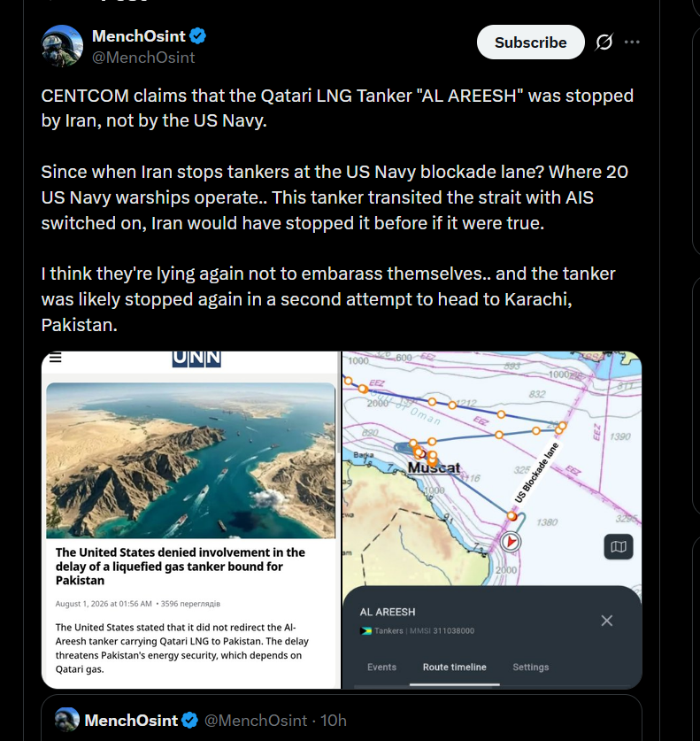
Task: Click the quoted post MenchOsint avatar
Action: [67, 720]
